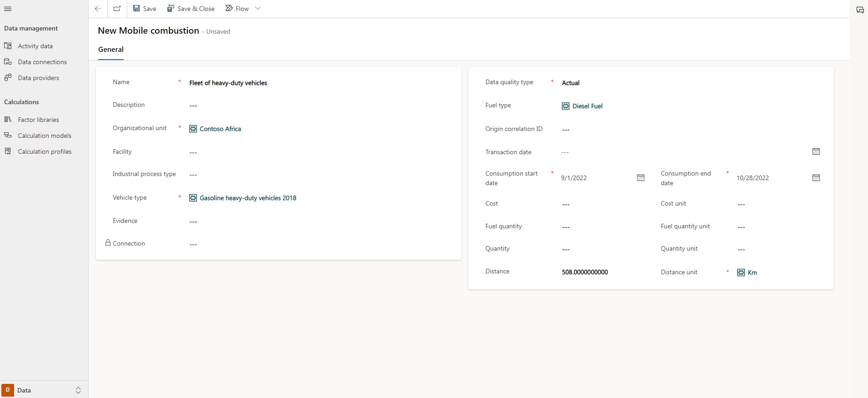Viewport: 868px width, 398px height.
Task: Open Consumption start date calendar picker
Action: [x=641, y=178]
